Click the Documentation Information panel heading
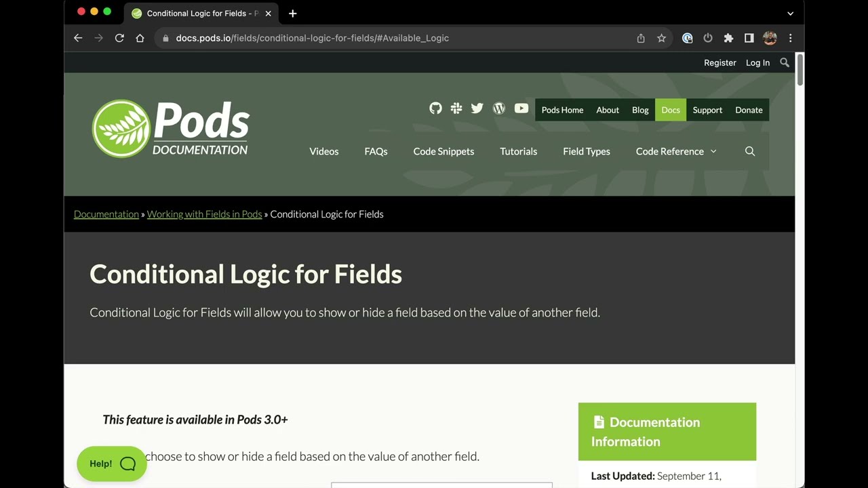 [667, 432]
